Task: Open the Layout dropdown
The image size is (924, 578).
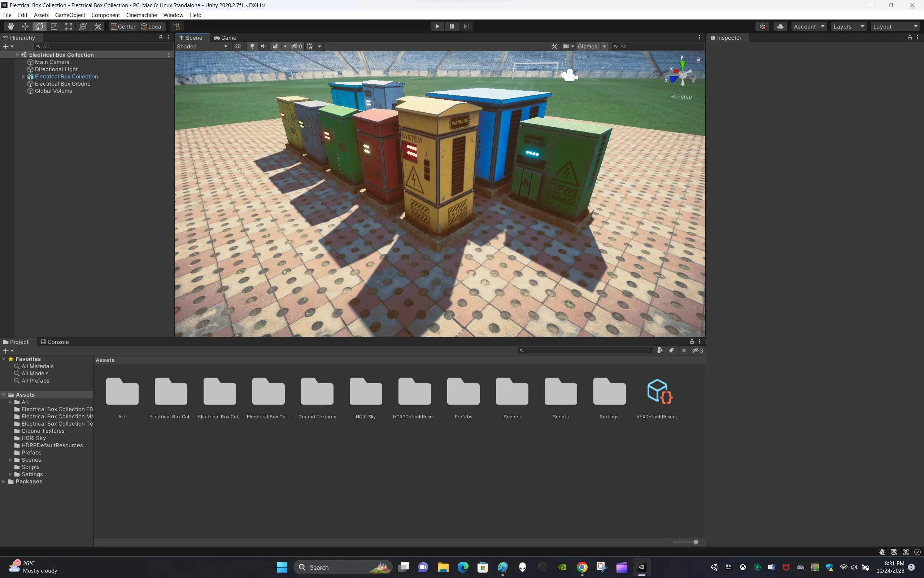Action: coord(895,26)
